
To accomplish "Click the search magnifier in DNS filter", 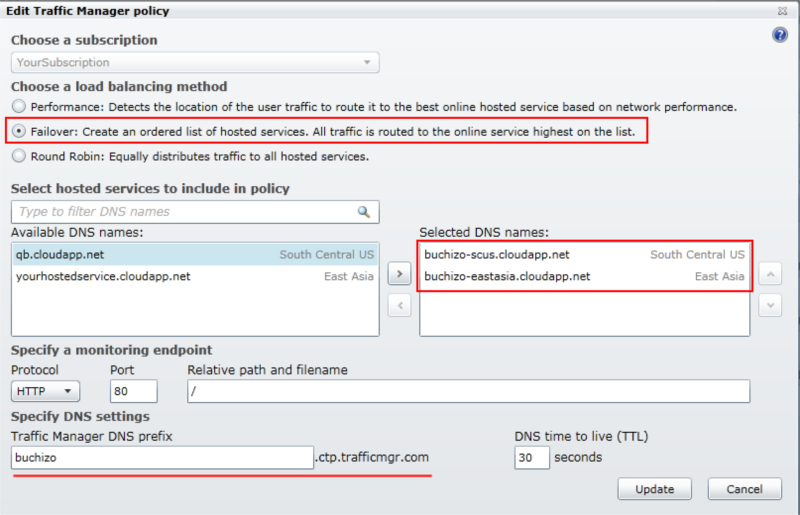I will tap(365, 212).
